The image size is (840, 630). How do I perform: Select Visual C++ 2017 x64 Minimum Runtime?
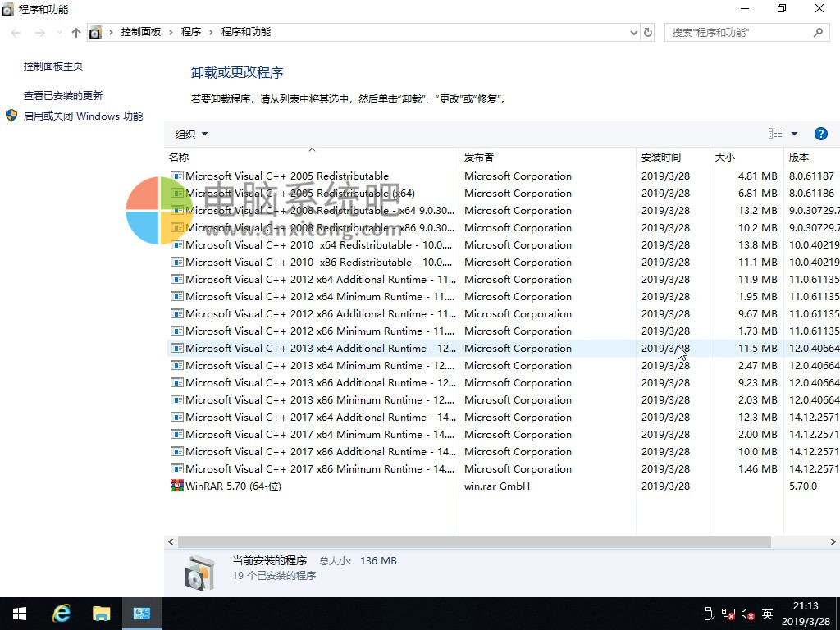click(504, 434)
